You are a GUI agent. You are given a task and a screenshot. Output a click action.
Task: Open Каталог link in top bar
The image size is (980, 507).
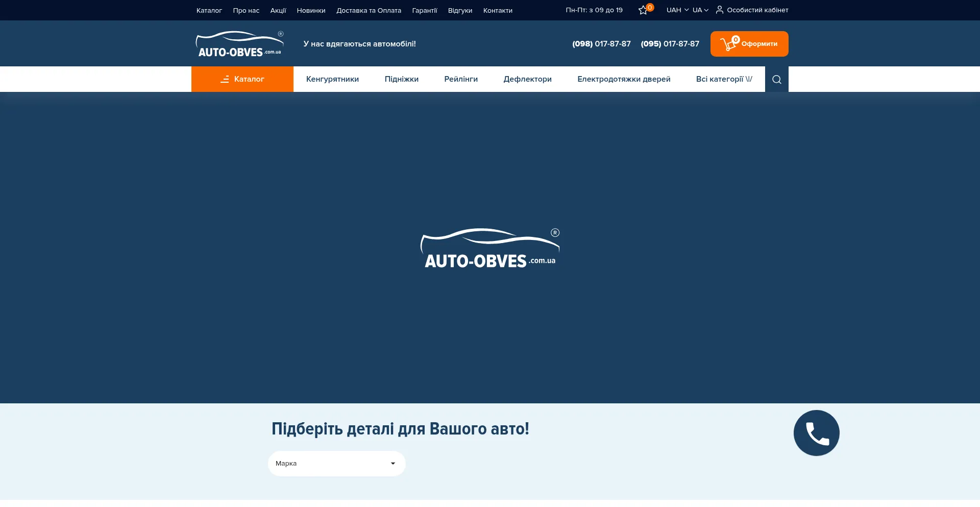coord(209,11)
